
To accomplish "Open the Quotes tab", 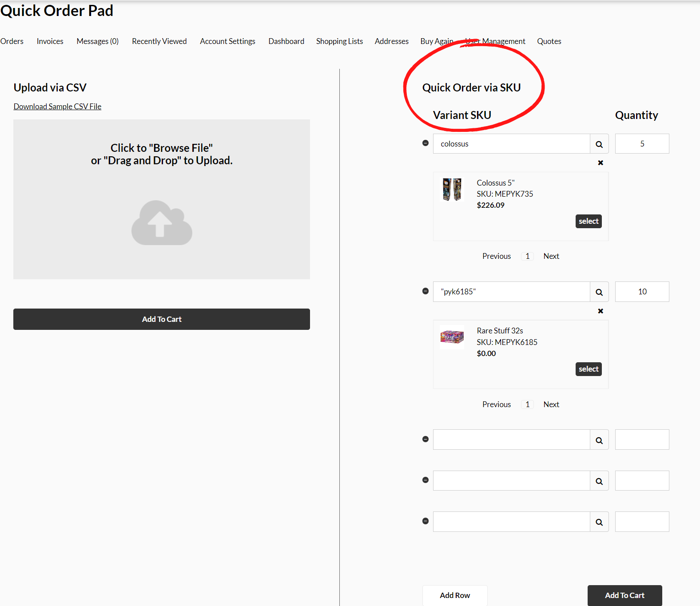I will point(549,41).
